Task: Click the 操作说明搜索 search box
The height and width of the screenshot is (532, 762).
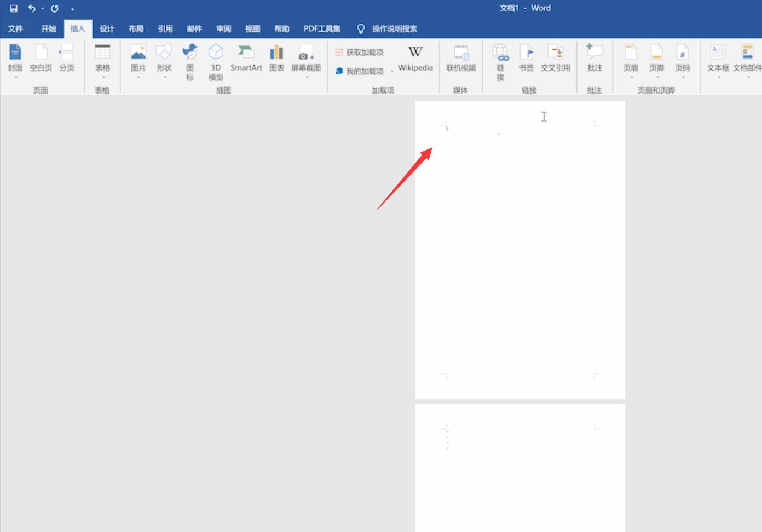Action: click(x=388, y=28)
